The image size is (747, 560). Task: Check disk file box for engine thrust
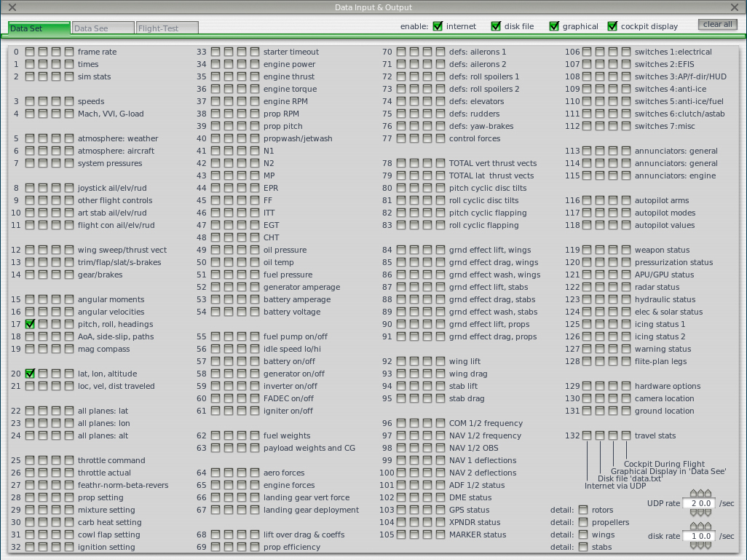(x=229, y=76)
